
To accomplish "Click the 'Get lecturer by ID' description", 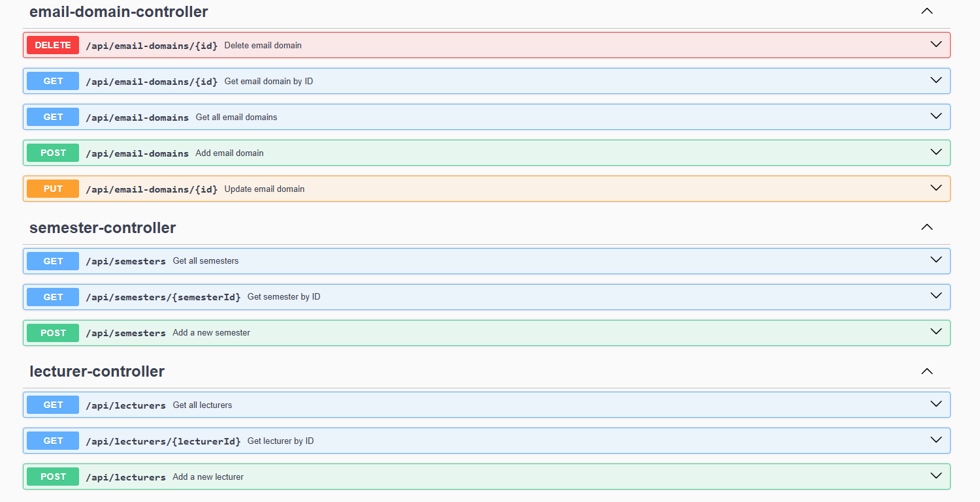I will tap(281, 441).
